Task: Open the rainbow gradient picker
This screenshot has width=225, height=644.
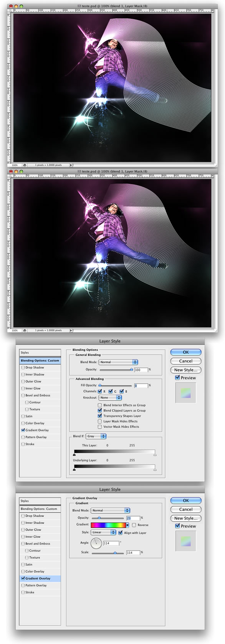Action: pyautogui.click(x=110, y=525)
